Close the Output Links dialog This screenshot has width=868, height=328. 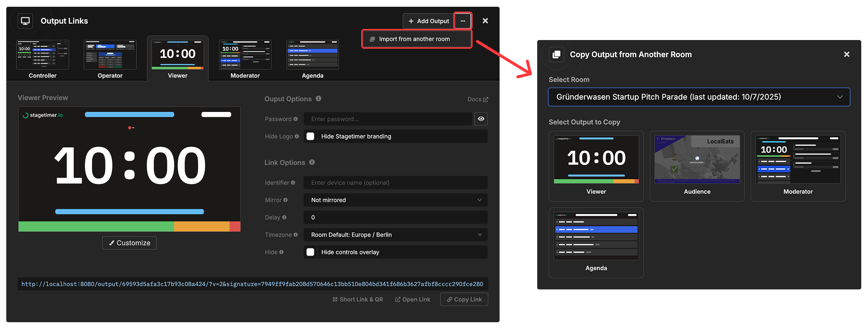click(x=485, y=21)
